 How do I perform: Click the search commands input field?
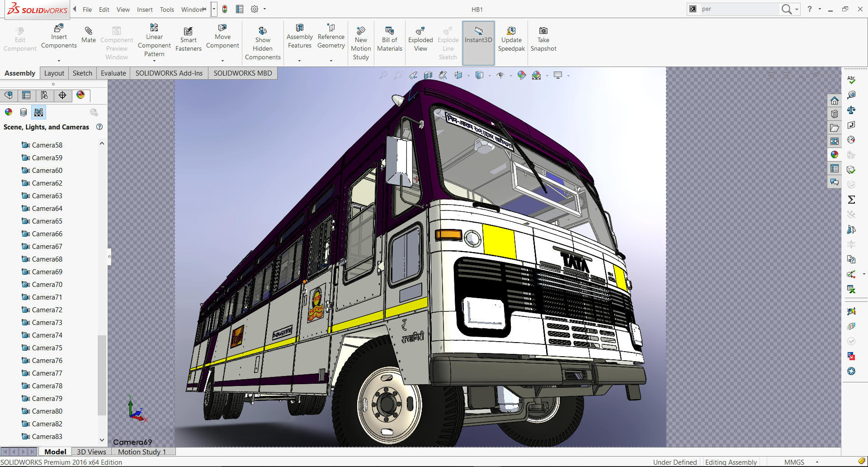(x=739, y=9)
